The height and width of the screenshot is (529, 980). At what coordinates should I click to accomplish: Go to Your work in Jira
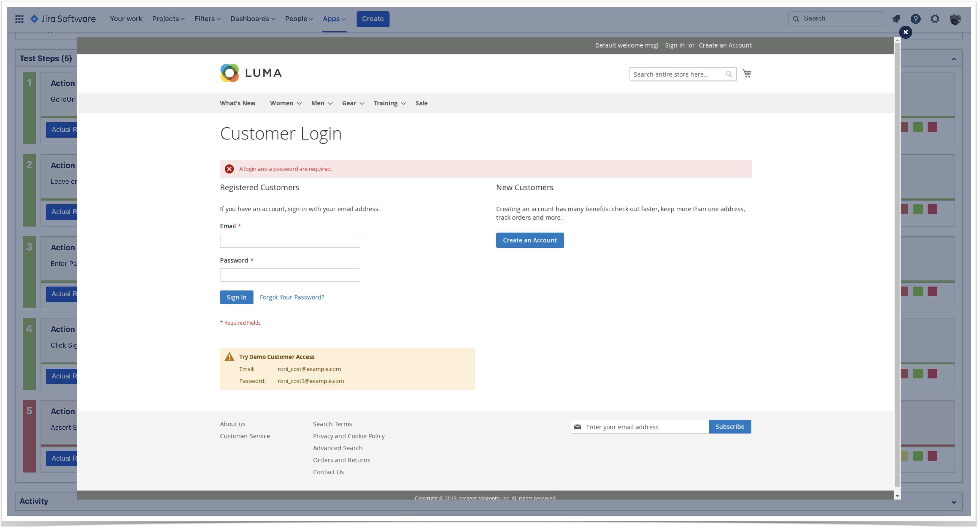click(x=126, y=19)
